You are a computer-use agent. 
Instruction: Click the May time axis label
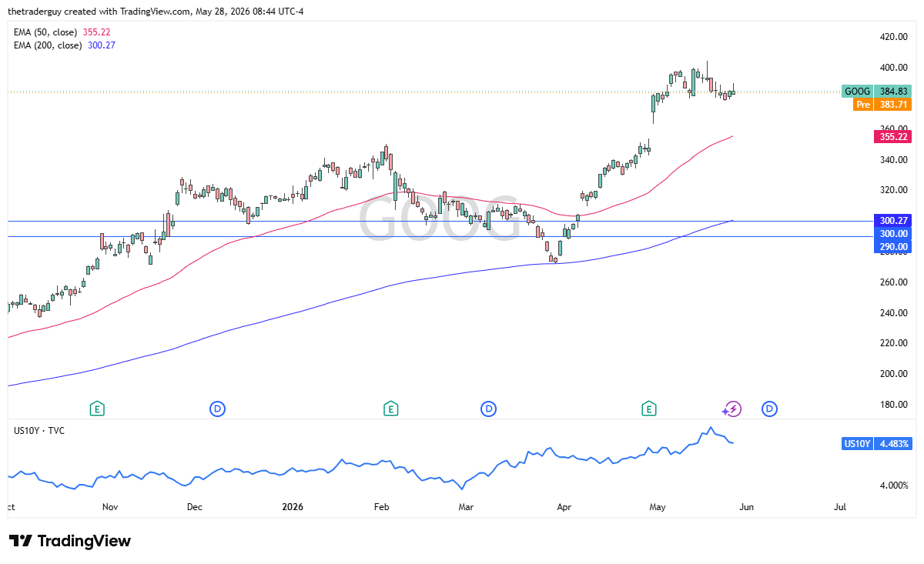657,507
